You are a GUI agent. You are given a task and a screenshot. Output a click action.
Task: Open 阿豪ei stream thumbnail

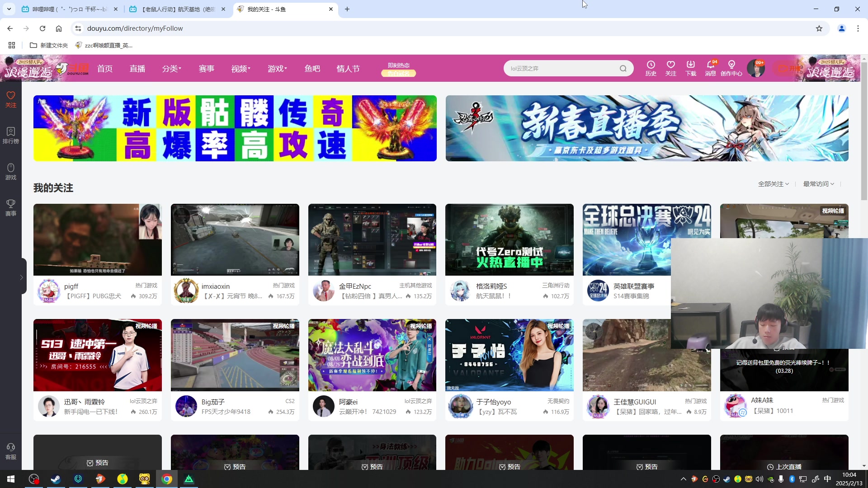click(x=372, y=355)
